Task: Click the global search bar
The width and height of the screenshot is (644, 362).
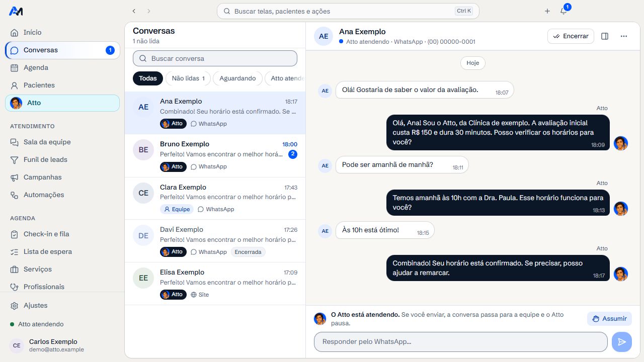Action: [x=348, y=11]
